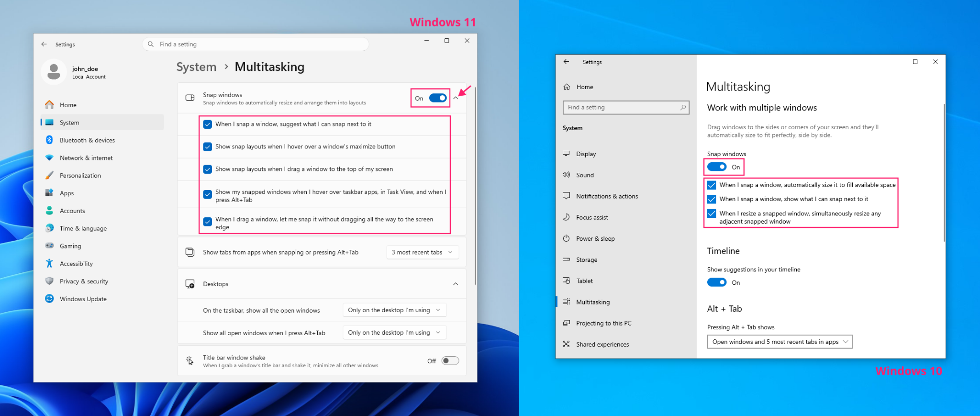Image resolution: width=980 pixels, height=416 pixels.
Task: Collapse the Snap windows section chevron
Action: (x=456, y=98)
